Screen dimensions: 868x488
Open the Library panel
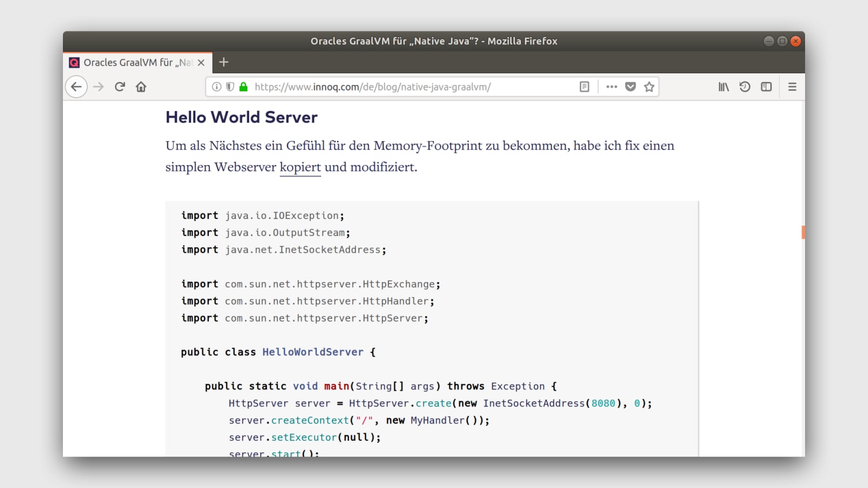pyautogui.click(x=724, y=87)
